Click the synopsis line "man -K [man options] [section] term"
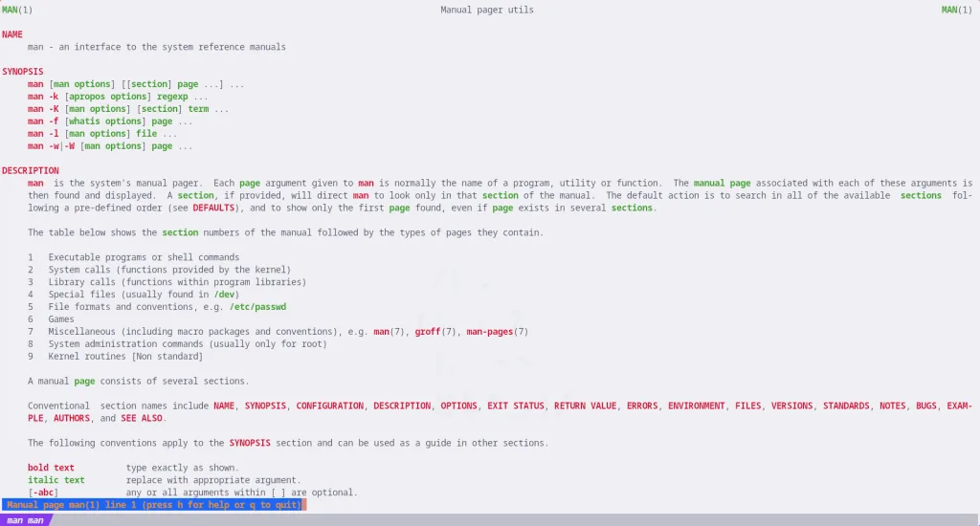Screen dimensions: 980x526 (128, 109)
